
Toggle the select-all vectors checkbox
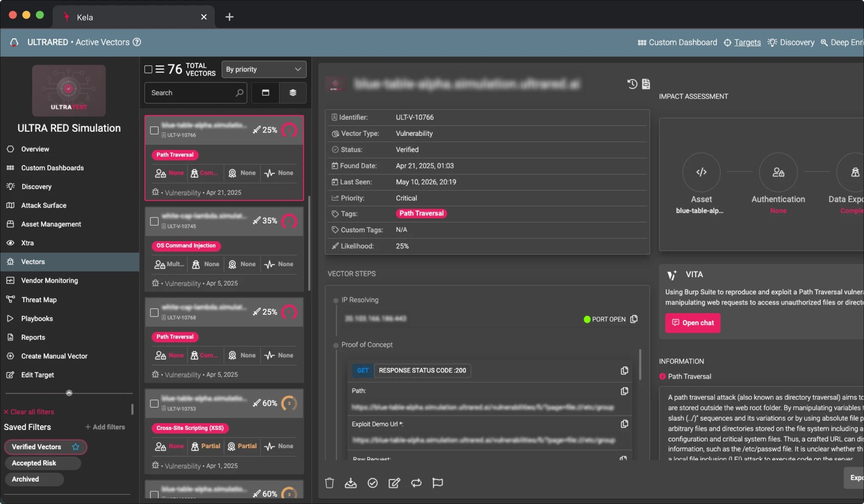pyautogui.click(x=148, y=69)
